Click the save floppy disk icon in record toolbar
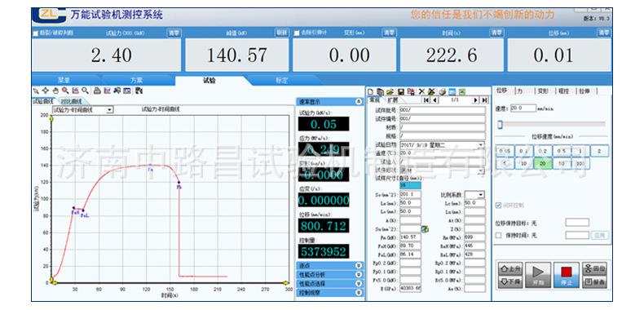Screen dimensions: 644x310 click(x=401, y=91)
